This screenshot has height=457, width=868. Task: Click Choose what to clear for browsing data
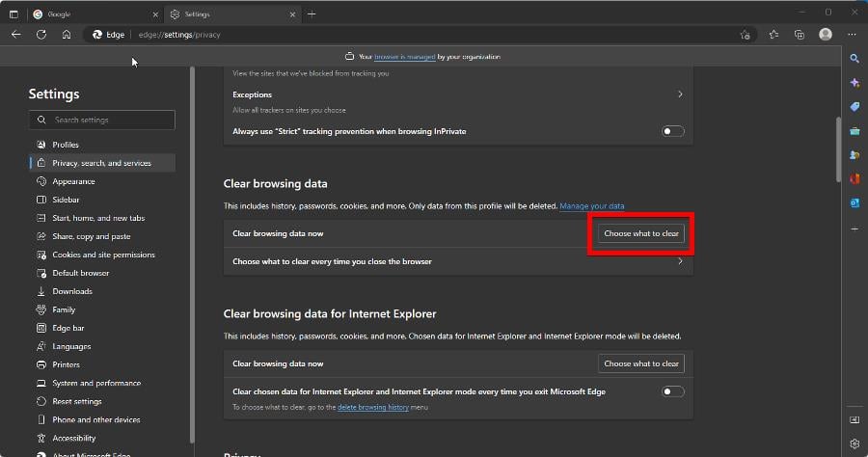pyautogui.click(x=641, y=233)
